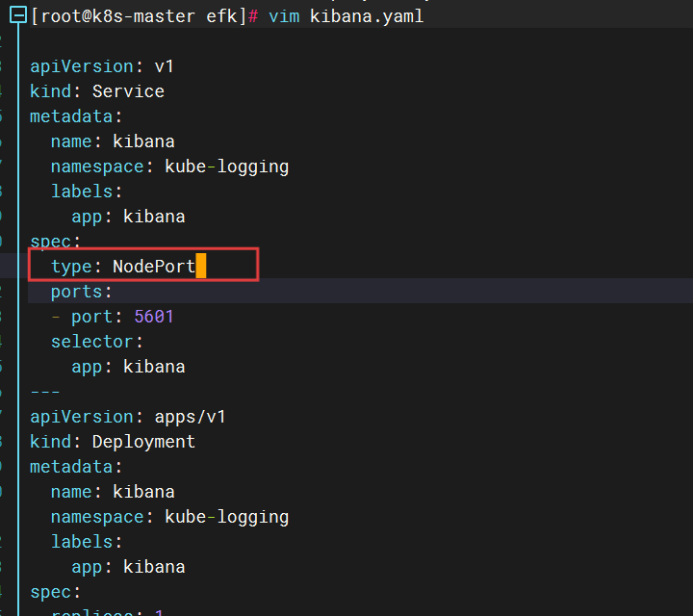Click the '[root@k8s-master efk]#' shell prompt

click(144, 16)
